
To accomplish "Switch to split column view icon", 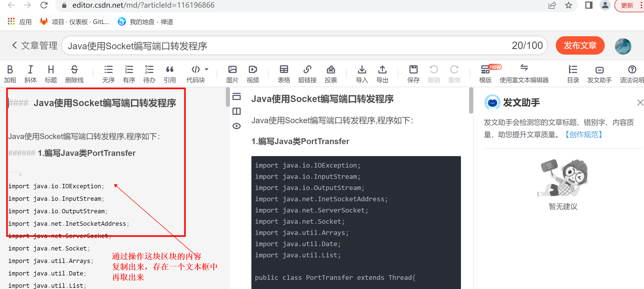I will (237, 111).
